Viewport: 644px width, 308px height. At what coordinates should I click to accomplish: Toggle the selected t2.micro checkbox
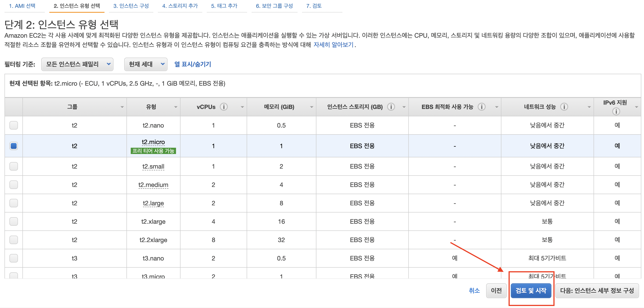pyautogui.click(x=14, y=146)
